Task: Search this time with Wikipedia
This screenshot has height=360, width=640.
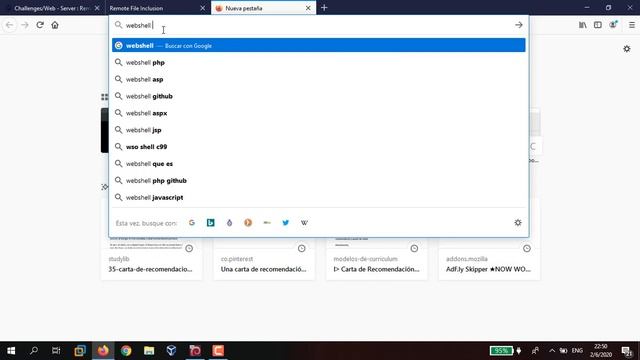Action: pos(304,223)
